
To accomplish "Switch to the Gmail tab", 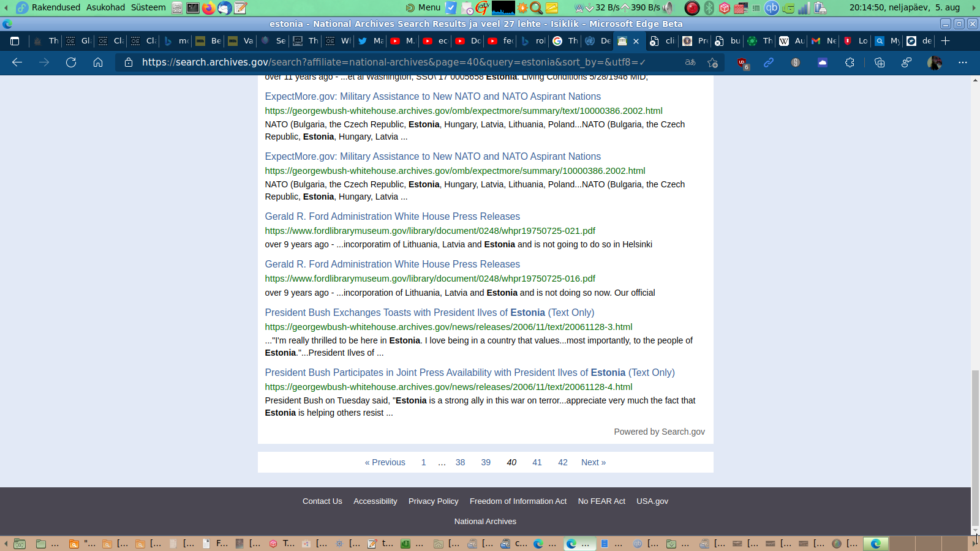I will (x=823, y=41).
